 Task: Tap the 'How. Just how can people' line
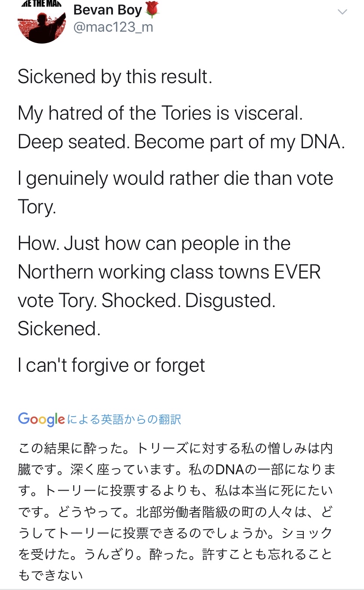154,244
